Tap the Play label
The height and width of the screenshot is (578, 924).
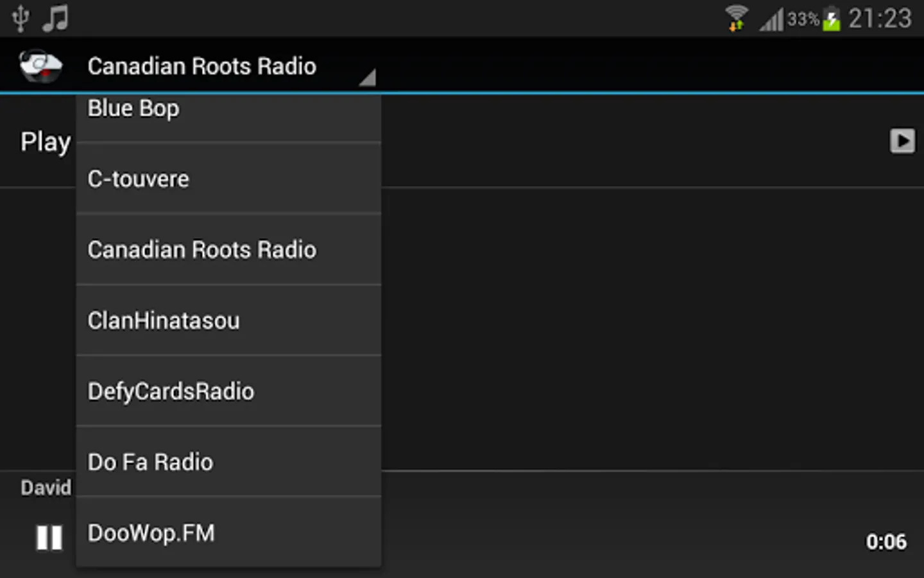pyautogui.click(x=46, y=142)
